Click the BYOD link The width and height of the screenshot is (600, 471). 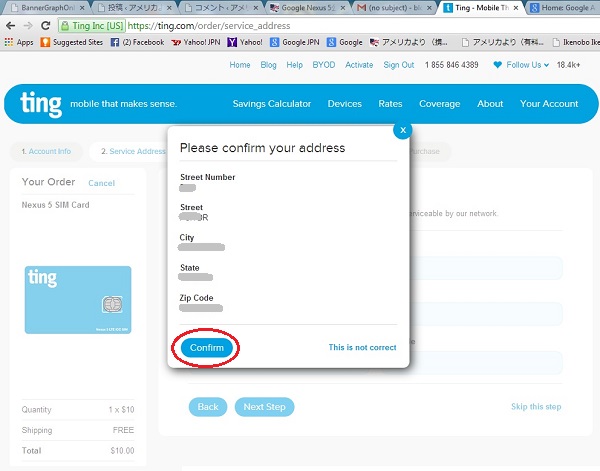point(324,65)
